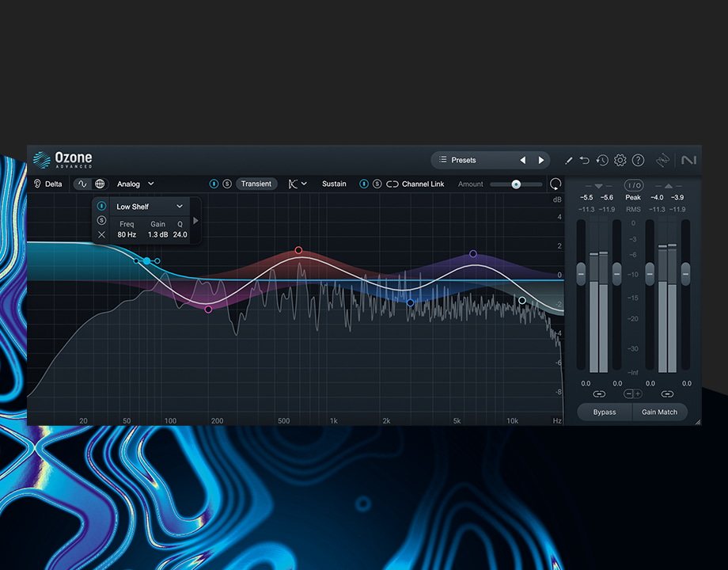Click the 80 Hz frequency value field

127,234
